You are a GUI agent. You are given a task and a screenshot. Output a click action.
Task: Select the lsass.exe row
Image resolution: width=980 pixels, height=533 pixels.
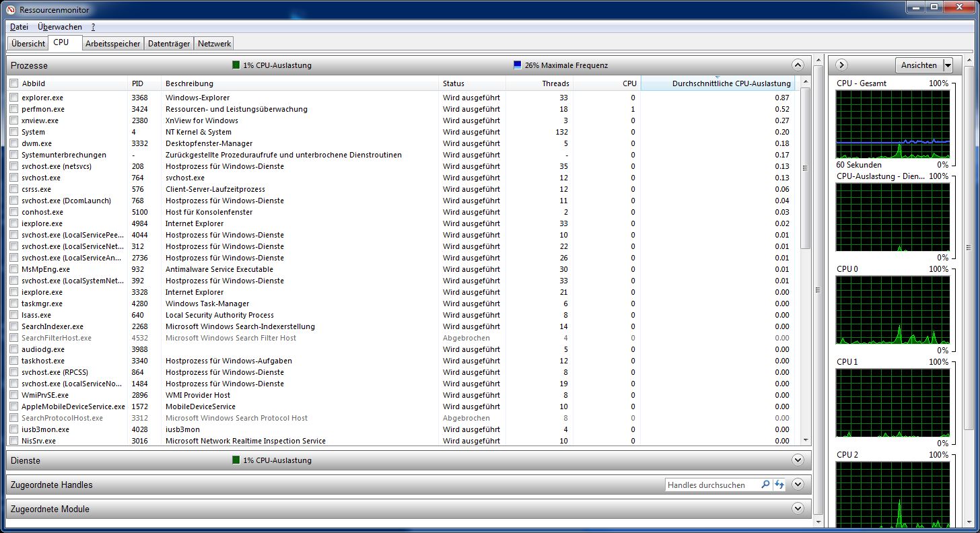coord(400,315)
